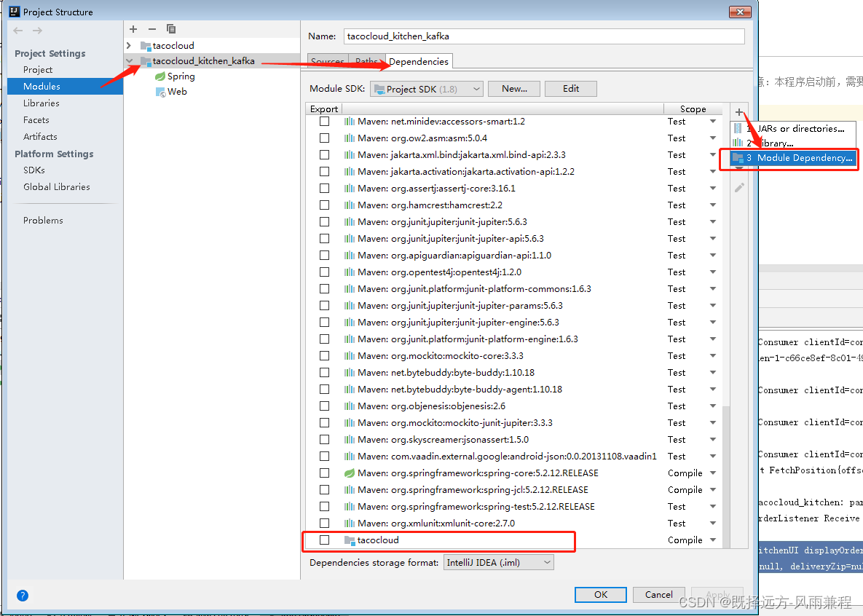Toggle export for assertj-core:3.16.1
This screenshot has height=616, width=863.
click(325, 189)
